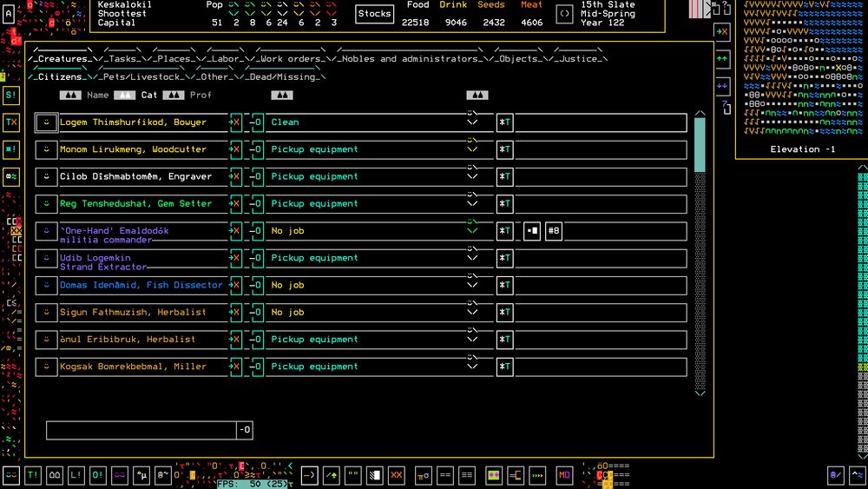Recenter on Sigun Fathmuzish with arrow-X icon
The image size is (868, 489).
tap(236, 313)
